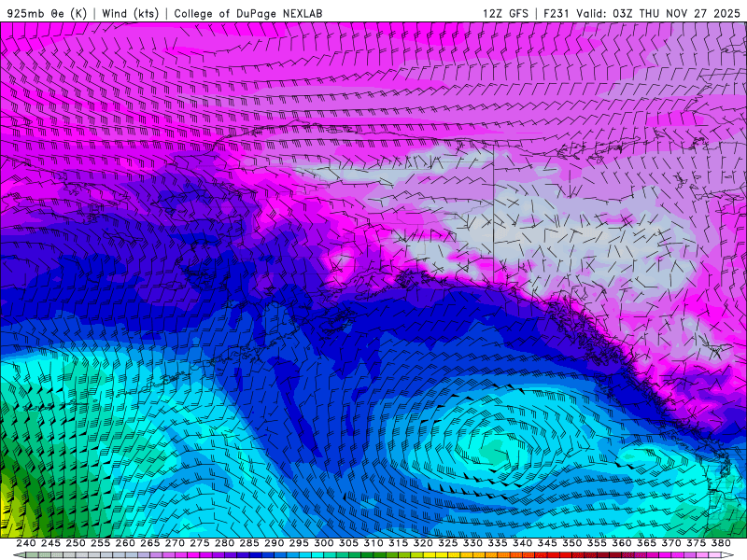Screen dimensions: 747x560
Task: Click the '12Z GFS' model run label
Action: pyautogui.click(x=505, y=13)
